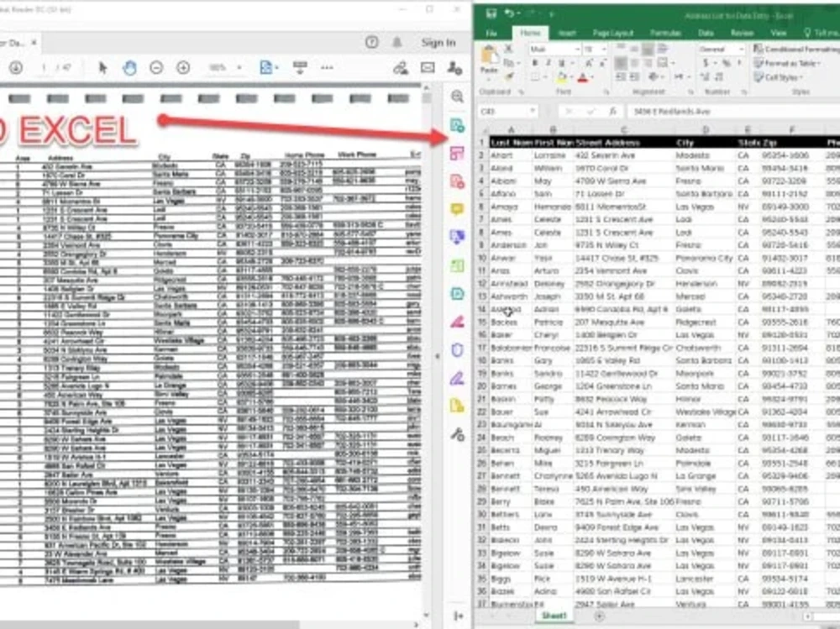This screenshot has height=629, width=840.
Task: Open the three-dots more options in Acrobat's toolbar
Action: (327, 67)
